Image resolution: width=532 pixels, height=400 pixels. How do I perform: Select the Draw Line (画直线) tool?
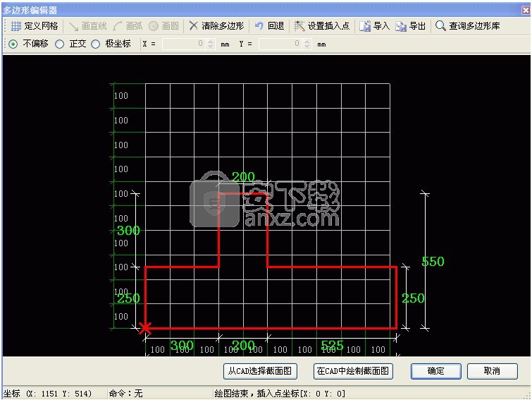point(88,26)
